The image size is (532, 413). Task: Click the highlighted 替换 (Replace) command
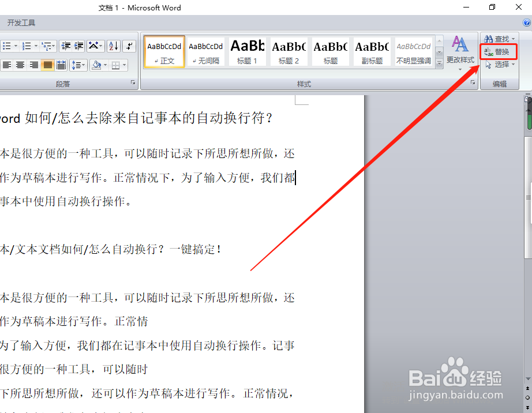point(499,51)
